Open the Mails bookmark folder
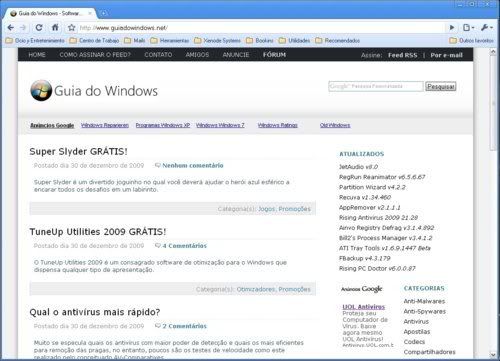The width and height of the screenshot is (500, 361). point(135,40)
